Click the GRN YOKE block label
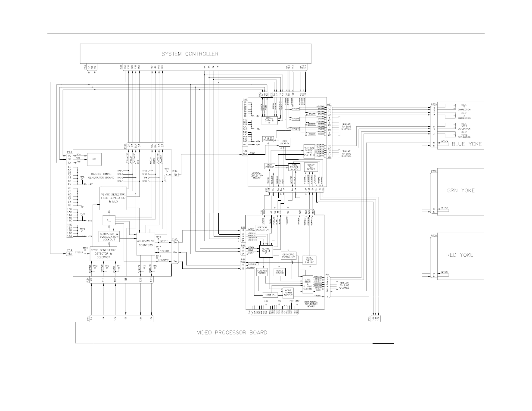This screenshot has height=411, width=532. click(460, 190)
